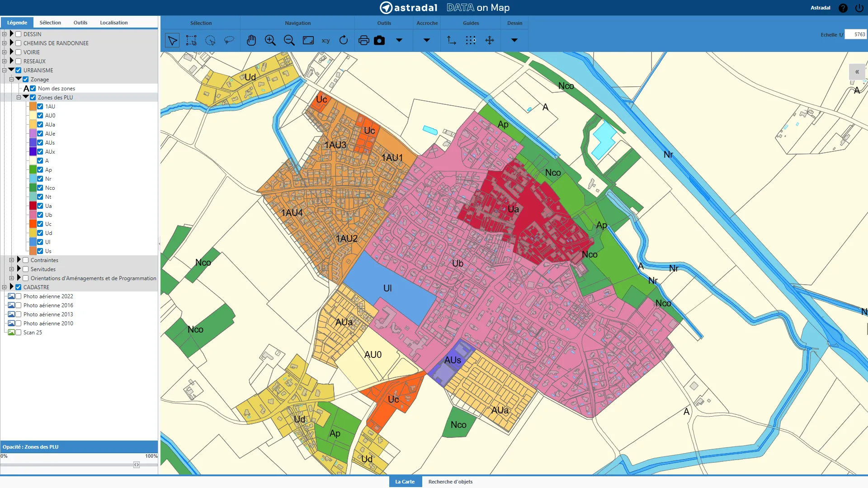868x488 pixels.
Task: Uncheck the Nco zone checkbox
Action: [x=40, y=188]
